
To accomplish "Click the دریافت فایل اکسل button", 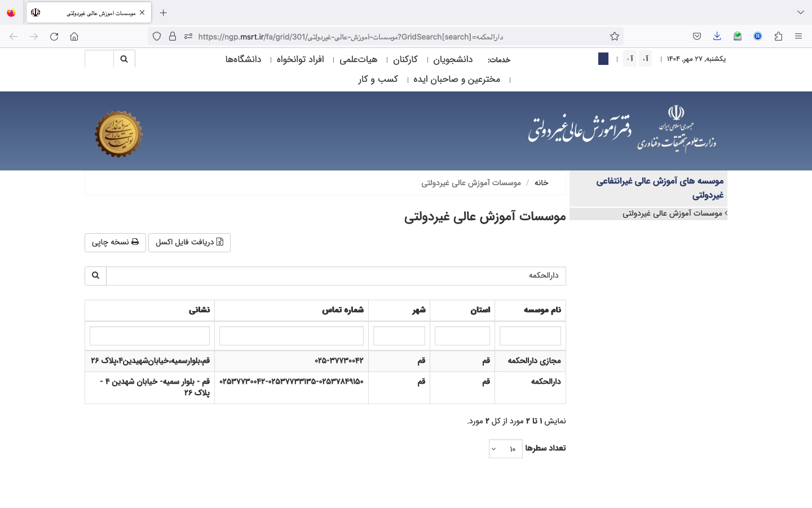I will [x=189, y=242].
